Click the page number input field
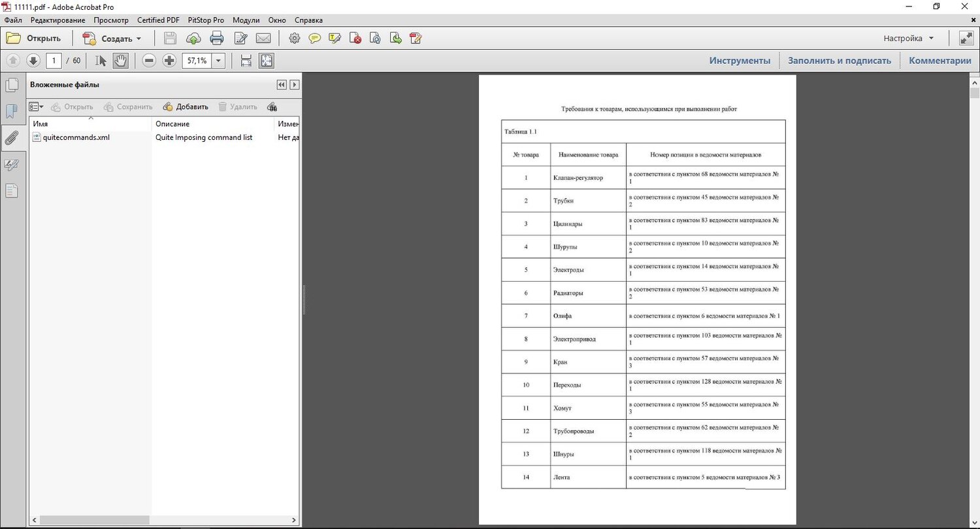Viewport: 980px width, 529px height. coord(54,61)
